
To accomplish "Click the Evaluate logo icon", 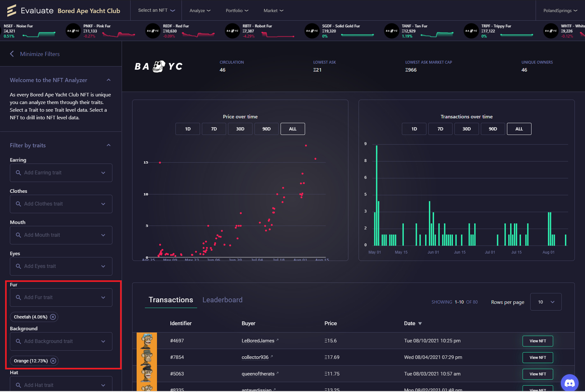I will click(11, 10).
